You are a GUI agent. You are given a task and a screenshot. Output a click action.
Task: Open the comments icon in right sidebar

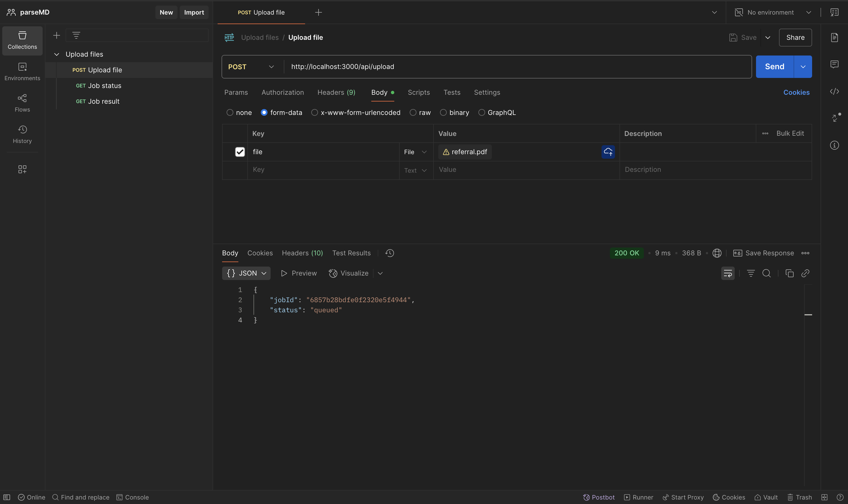pyautogui.click(x=835, y=64)
